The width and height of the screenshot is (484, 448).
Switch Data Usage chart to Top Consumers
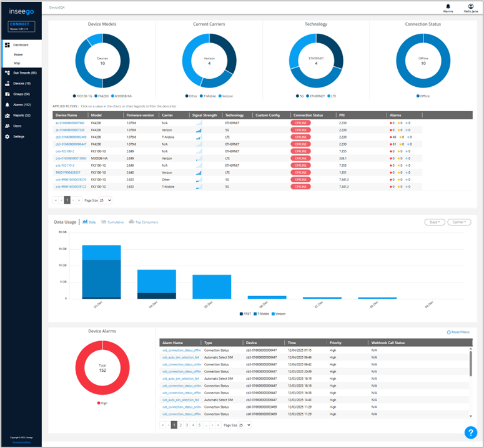[144, 222]
